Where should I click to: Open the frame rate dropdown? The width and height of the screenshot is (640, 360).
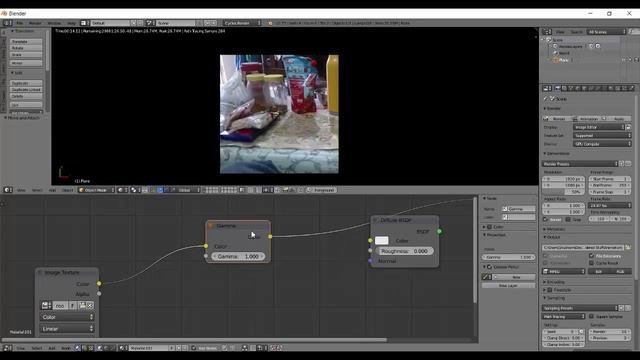point(610,206)
